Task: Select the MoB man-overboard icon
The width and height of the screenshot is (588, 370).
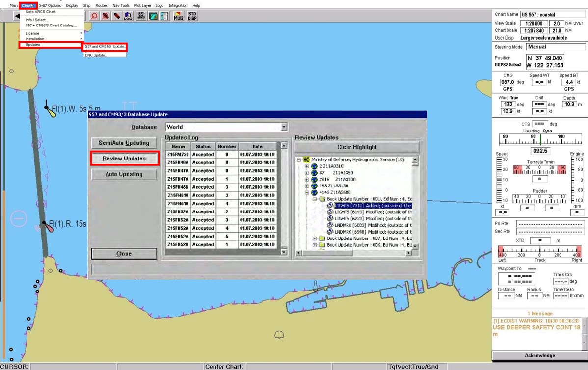Action: pyautogui.click(x=179, y=15)
